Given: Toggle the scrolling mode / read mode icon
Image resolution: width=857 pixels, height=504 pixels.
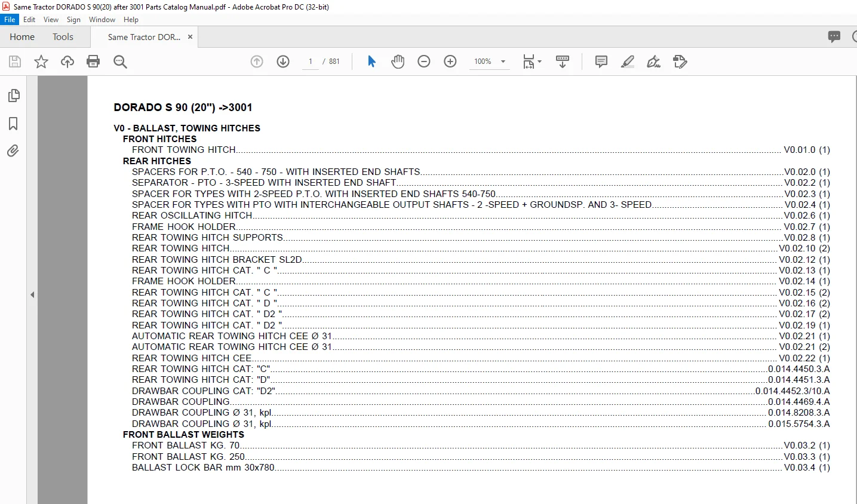Looking at the screenshot, I should pyautogui.click(x=563, y=62).
